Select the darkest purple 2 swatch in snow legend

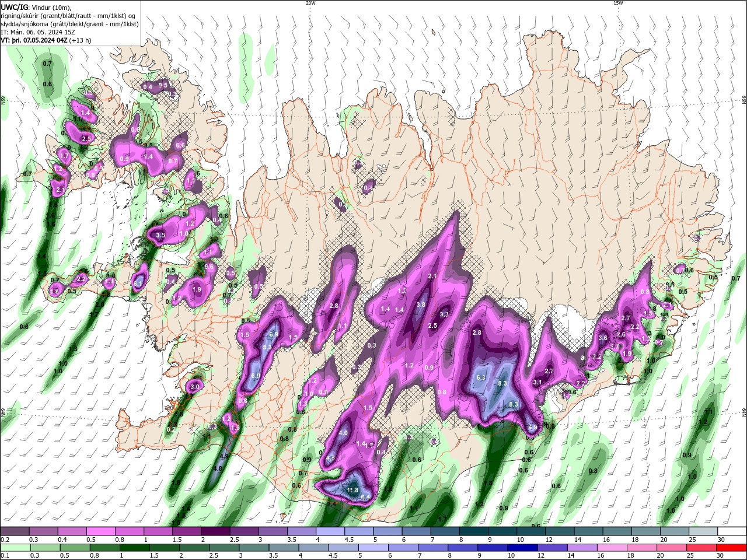click(x=215, y=531)
